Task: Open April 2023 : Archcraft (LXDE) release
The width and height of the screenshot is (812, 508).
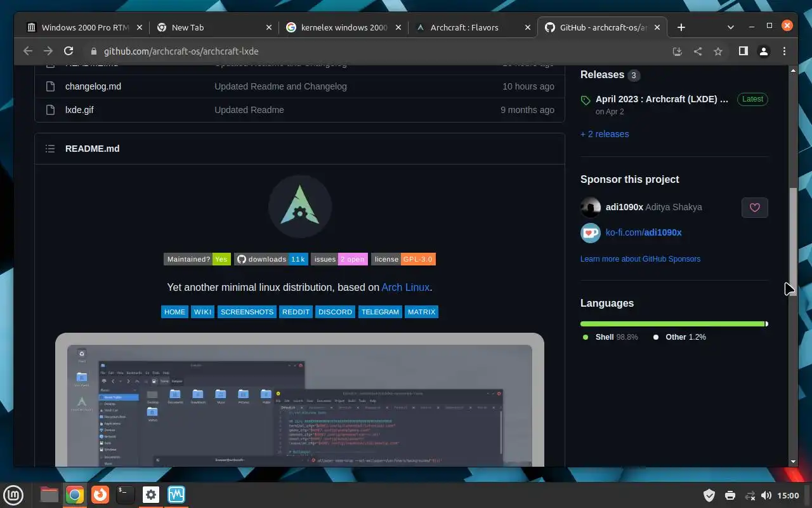Action: click(x=662, y=99)
